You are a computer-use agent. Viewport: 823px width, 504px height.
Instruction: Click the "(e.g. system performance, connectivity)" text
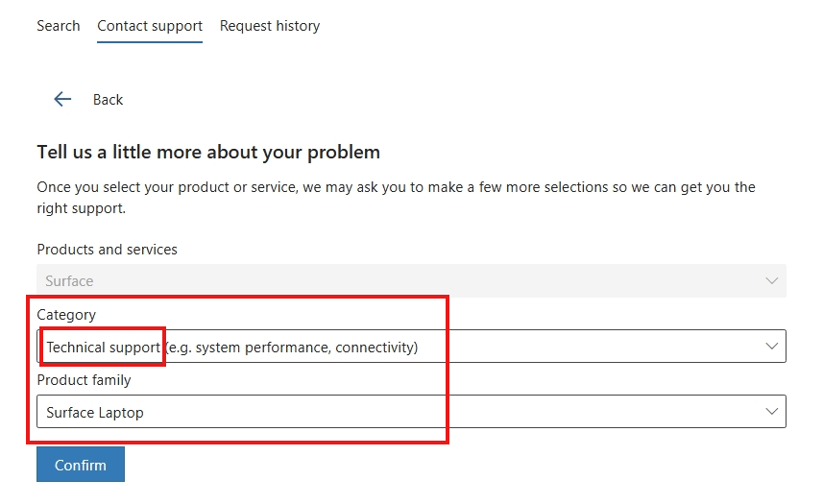point(291,348)
